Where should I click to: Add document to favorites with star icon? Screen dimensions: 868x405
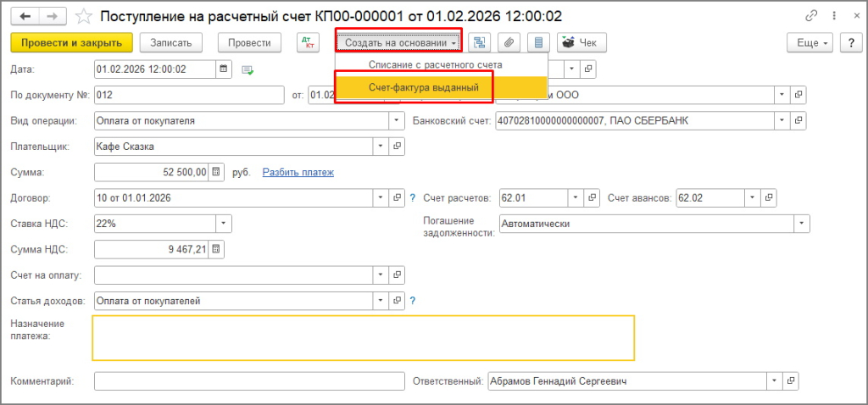83,16
